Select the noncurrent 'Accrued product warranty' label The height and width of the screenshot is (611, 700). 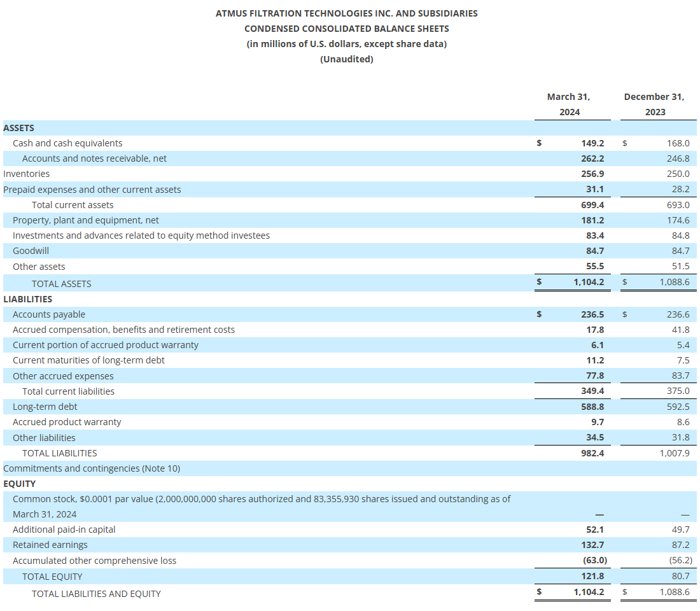(x=67, y=422)
